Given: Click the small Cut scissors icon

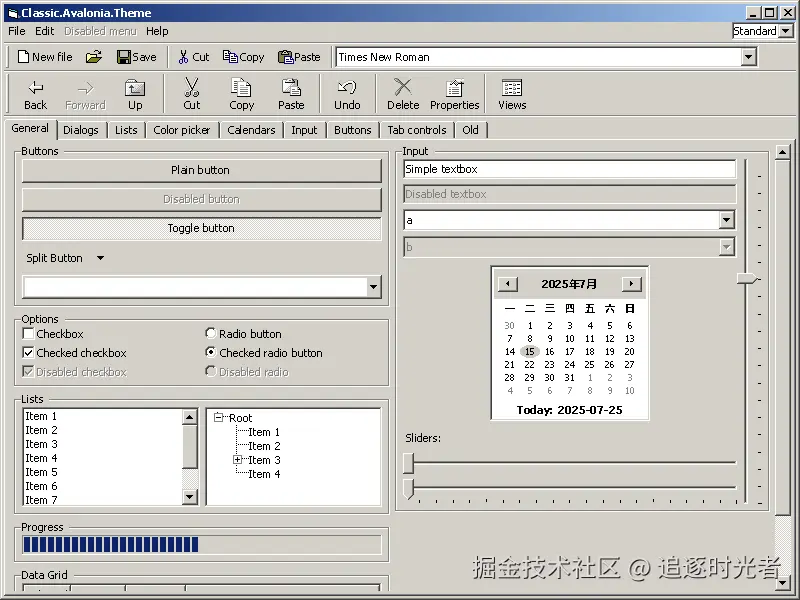Looking at the screenshot, I should click(184, 57).
